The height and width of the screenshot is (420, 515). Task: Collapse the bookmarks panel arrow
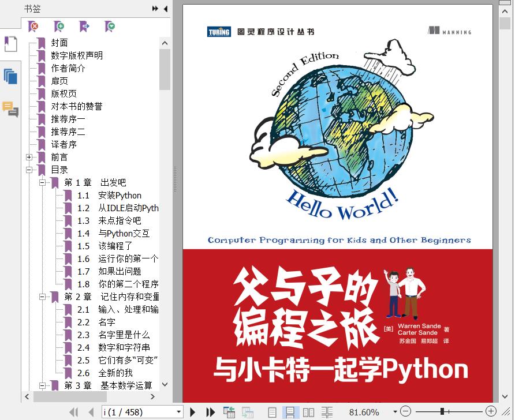pyautogui.click(x=166, y=9)
